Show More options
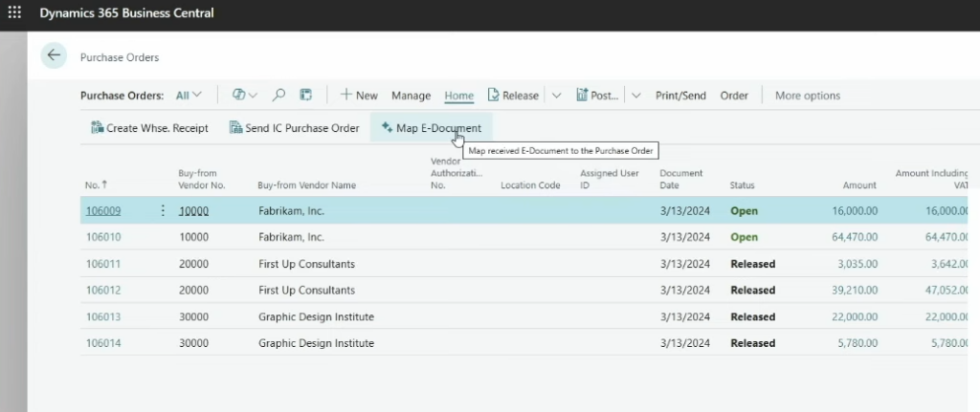Screen dimensions: 980x412 pyautogui.click(x=808, y=96)
